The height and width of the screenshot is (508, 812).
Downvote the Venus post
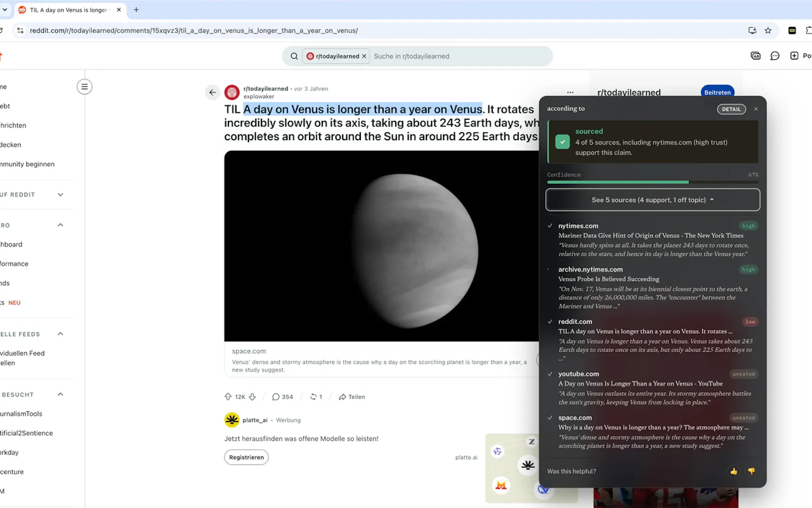coord(252,397)
